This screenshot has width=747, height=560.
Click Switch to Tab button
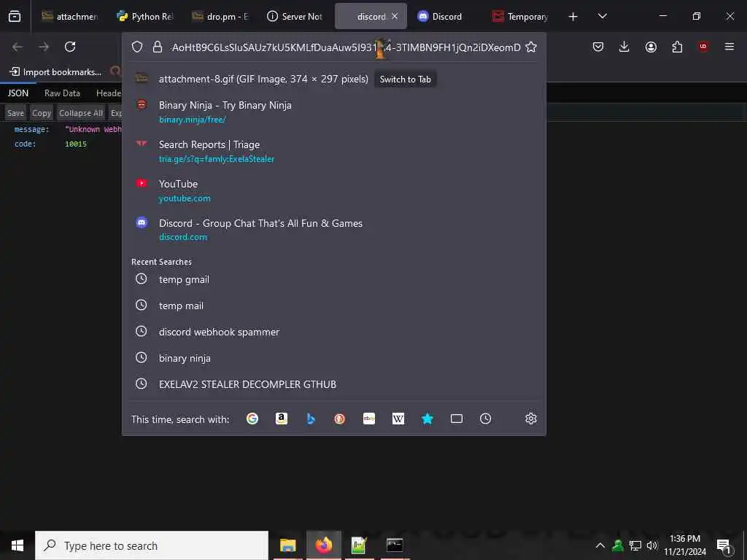click(x=406, y=79)
